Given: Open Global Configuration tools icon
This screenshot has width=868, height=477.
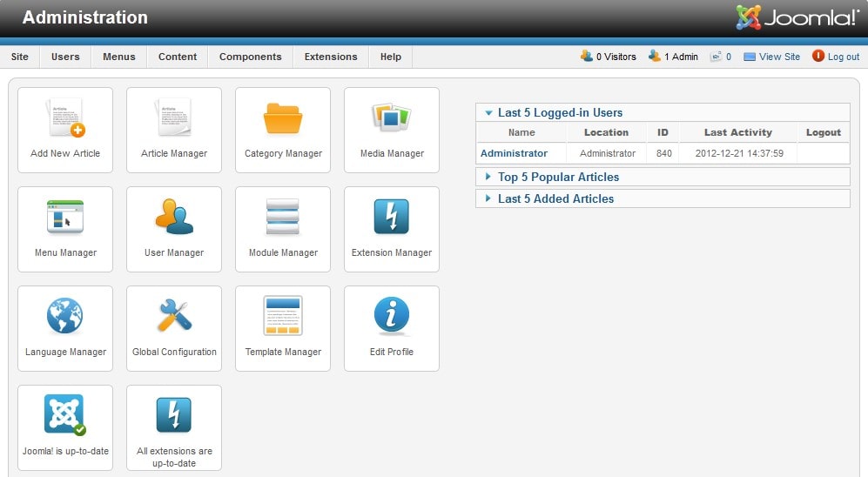Looking at the screenshot, I should click(174, 315).
